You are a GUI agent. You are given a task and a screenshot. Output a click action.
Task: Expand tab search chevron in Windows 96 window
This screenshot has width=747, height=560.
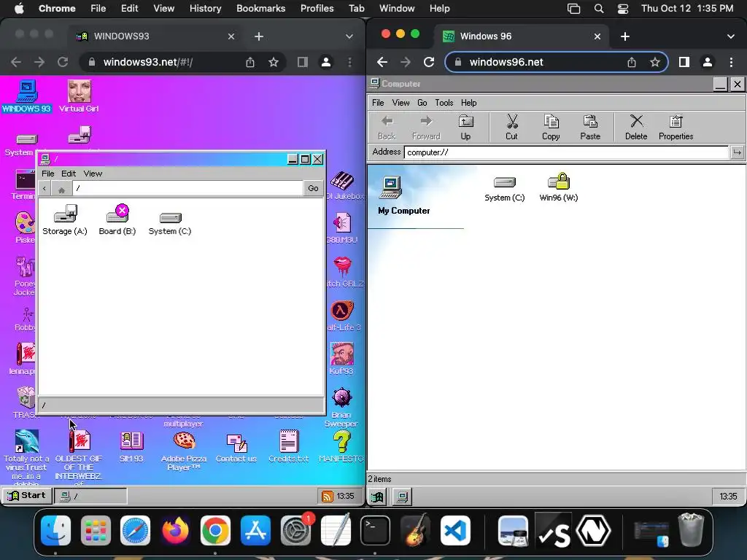[x=731, y=36]
